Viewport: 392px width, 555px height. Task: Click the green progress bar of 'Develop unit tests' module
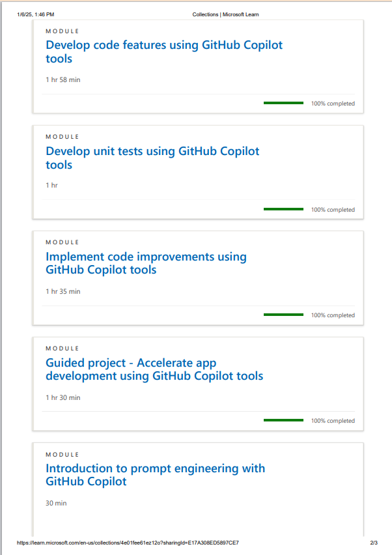[283, 209]
